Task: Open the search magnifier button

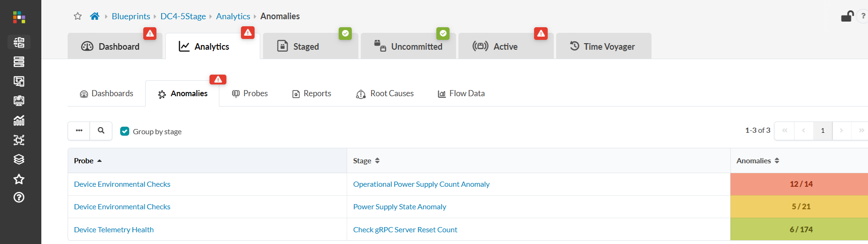Action: [x=101, y=131]
